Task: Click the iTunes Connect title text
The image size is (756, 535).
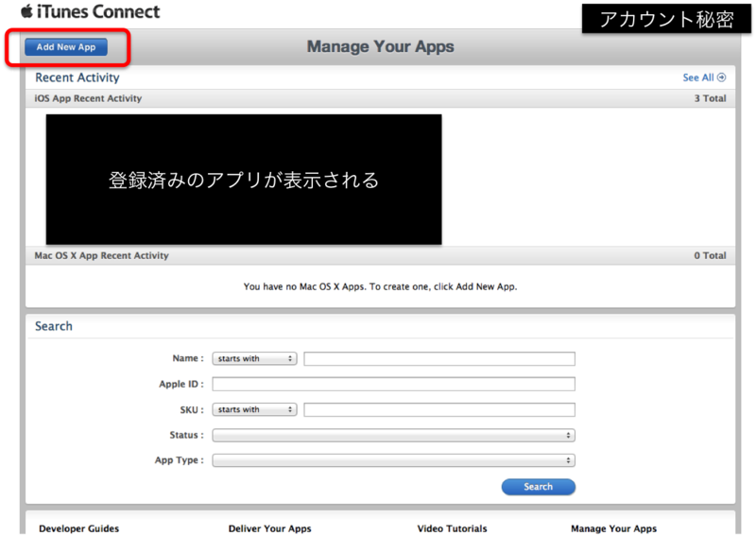Action: pos(98,11)
